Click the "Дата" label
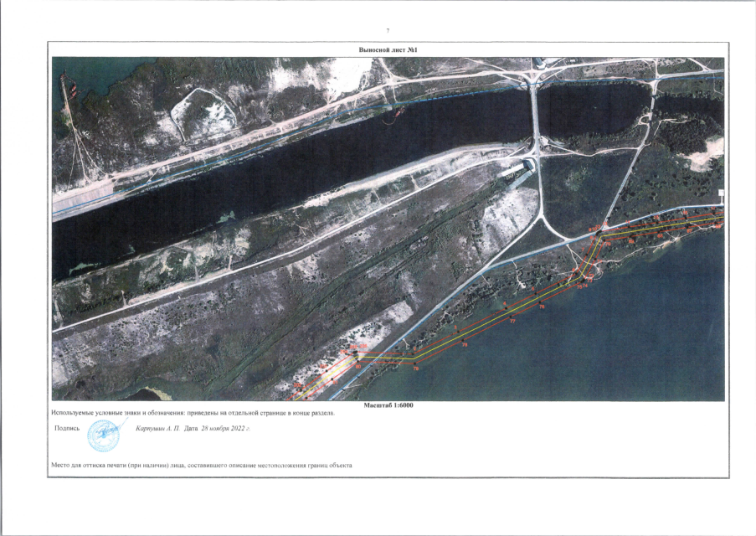 coord(191,428)
